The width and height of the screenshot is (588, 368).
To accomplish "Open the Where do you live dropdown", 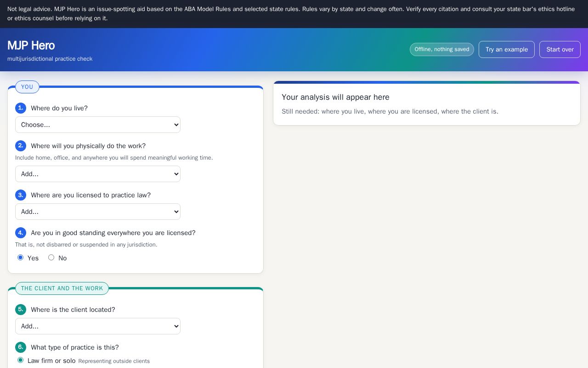I will coord(98,125).
